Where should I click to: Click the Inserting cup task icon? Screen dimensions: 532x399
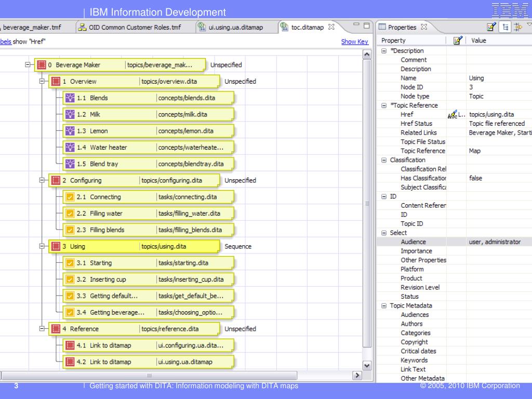[70, 279]
